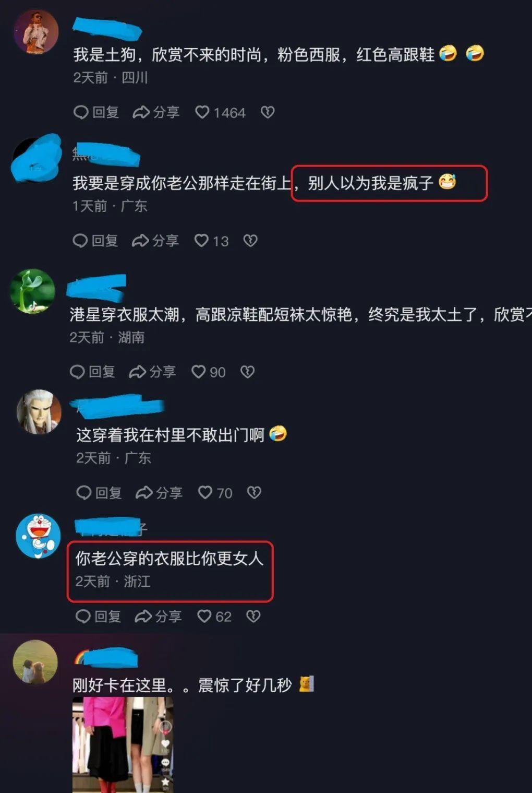The height and width of the screenshot is (793, 532).
Task: Reply to the comment with 13 likes
Action: click(95, 241)
